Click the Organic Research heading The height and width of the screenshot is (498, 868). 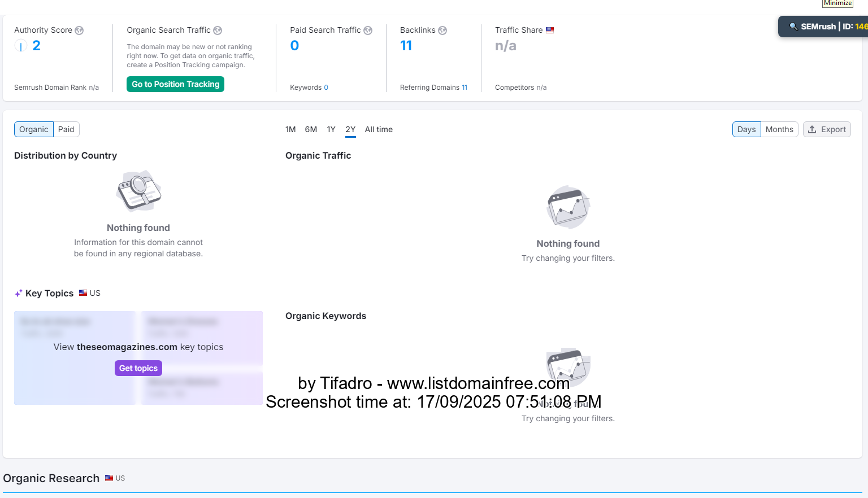point(51,478)
